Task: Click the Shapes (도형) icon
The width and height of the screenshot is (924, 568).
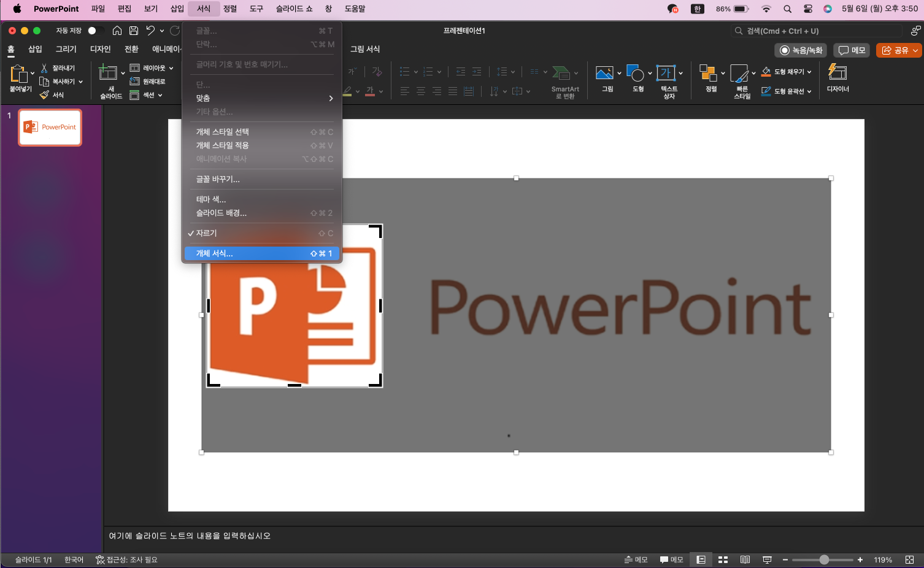Action: coord(635,73)
